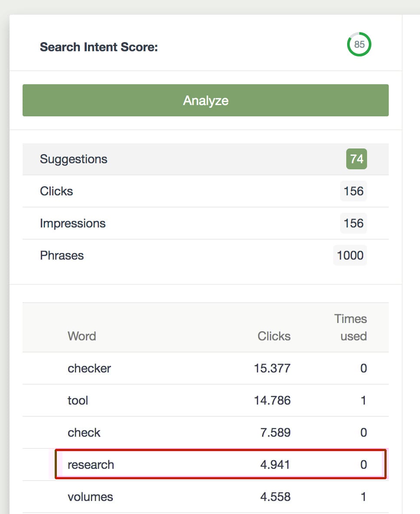
Task: Click the green Suggestions count badge
Action: point(356,159)
